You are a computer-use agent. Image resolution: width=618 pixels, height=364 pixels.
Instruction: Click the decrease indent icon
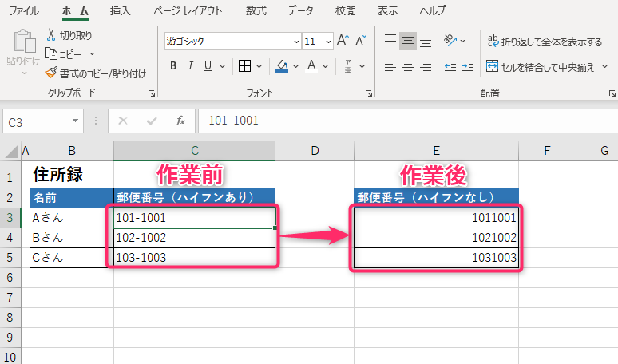click(x=450, y=66)
